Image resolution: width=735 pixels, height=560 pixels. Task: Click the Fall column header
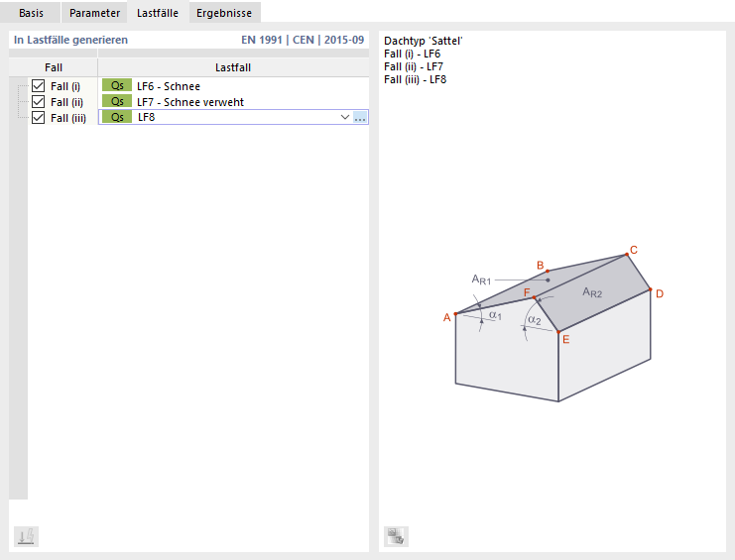pyautogui.click(x=54, y=67)
